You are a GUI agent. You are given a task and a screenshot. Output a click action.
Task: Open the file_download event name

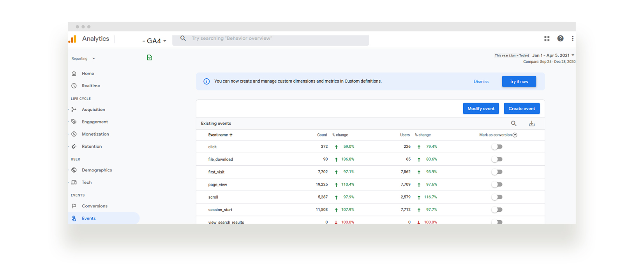click(x=221, y=159)
